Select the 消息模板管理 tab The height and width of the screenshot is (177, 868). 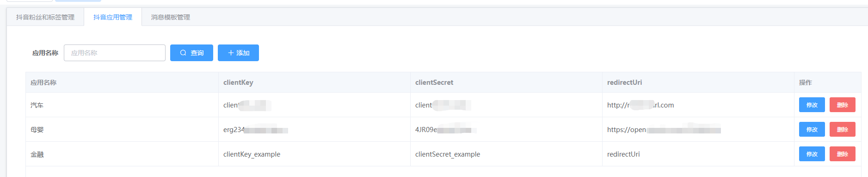coord(171,17)
